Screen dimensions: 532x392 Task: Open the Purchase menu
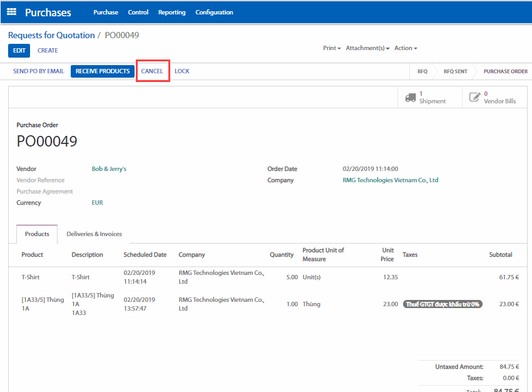tap(106, 13)
